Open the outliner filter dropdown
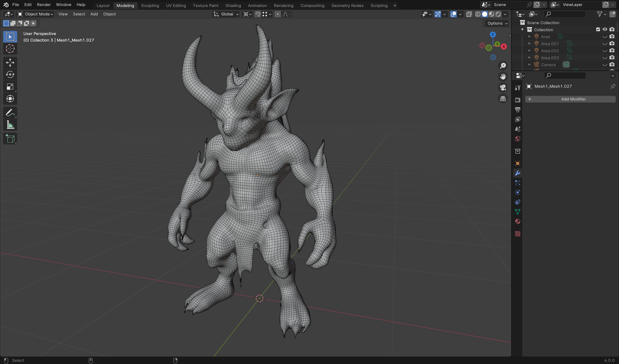 point(601,14)
